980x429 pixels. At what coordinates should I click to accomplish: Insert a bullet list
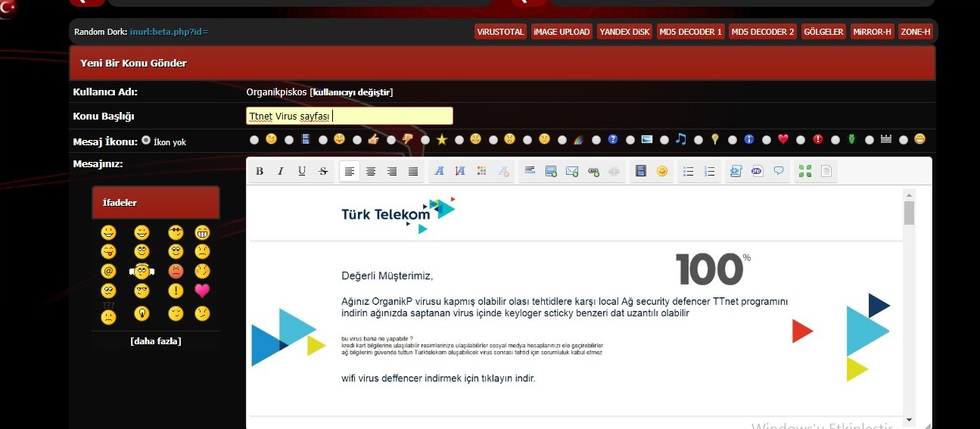point(688,172)
